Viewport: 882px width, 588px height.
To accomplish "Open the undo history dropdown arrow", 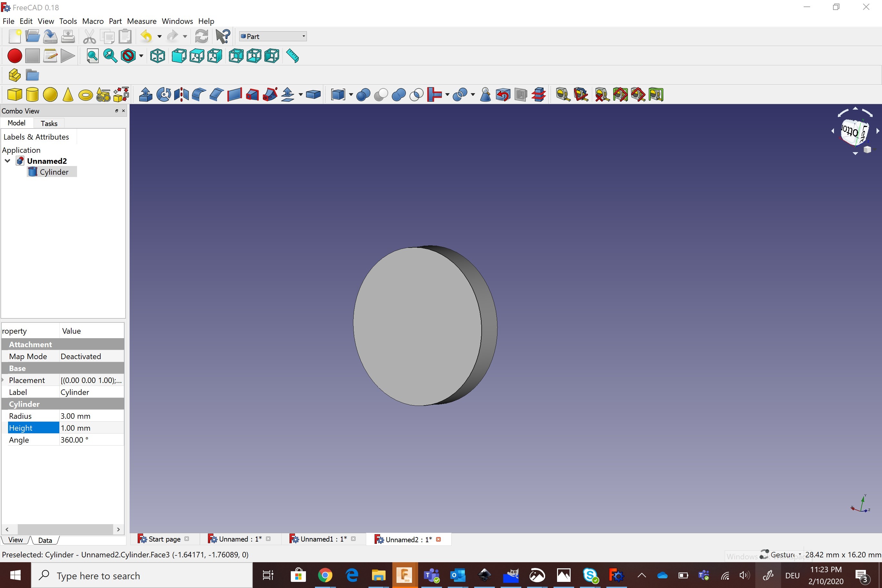I will point(159,36).
